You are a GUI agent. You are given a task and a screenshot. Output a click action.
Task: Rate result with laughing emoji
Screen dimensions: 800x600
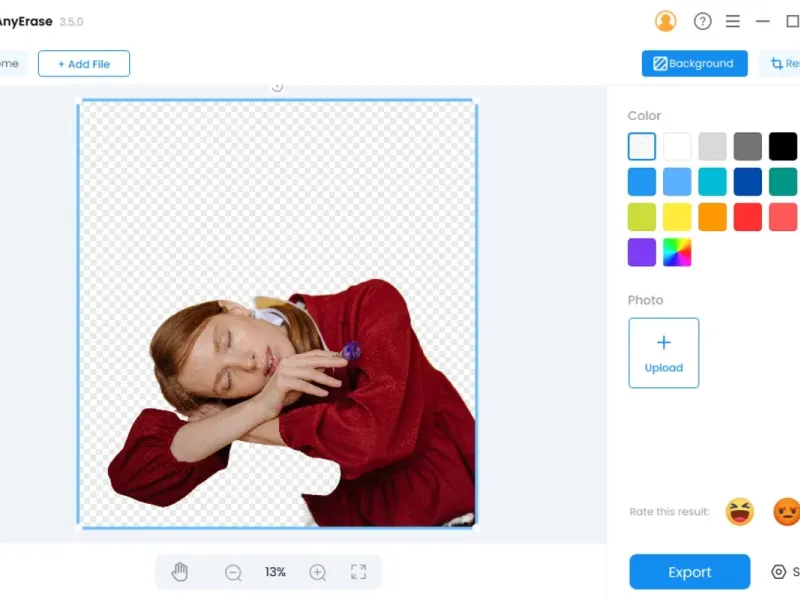740,512
